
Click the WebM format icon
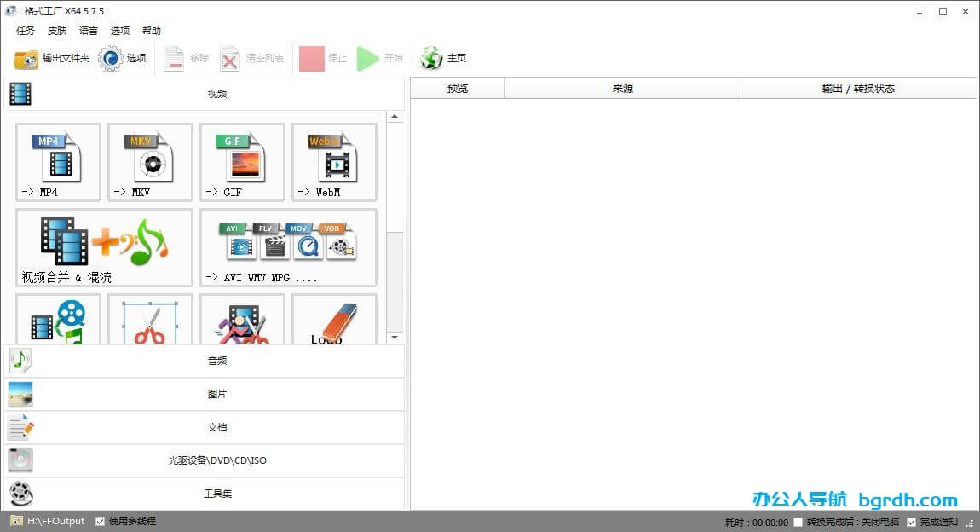334,161
